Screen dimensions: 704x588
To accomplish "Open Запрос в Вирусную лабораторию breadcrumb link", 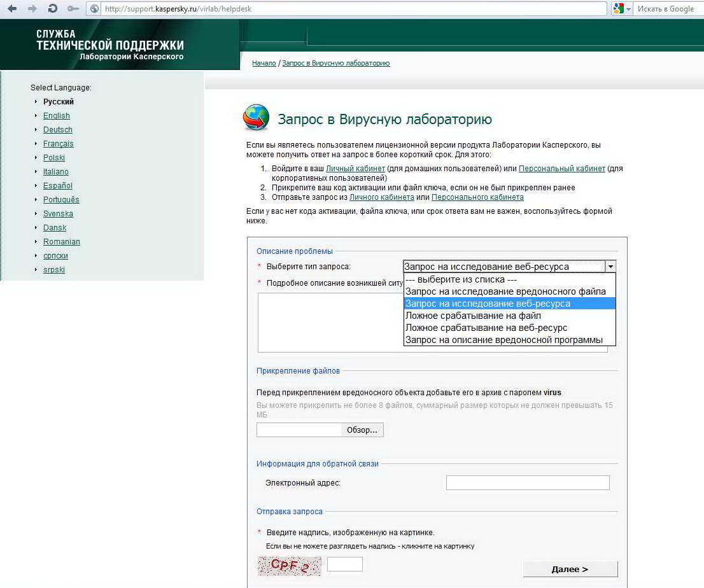I will (x=336, y=63).
